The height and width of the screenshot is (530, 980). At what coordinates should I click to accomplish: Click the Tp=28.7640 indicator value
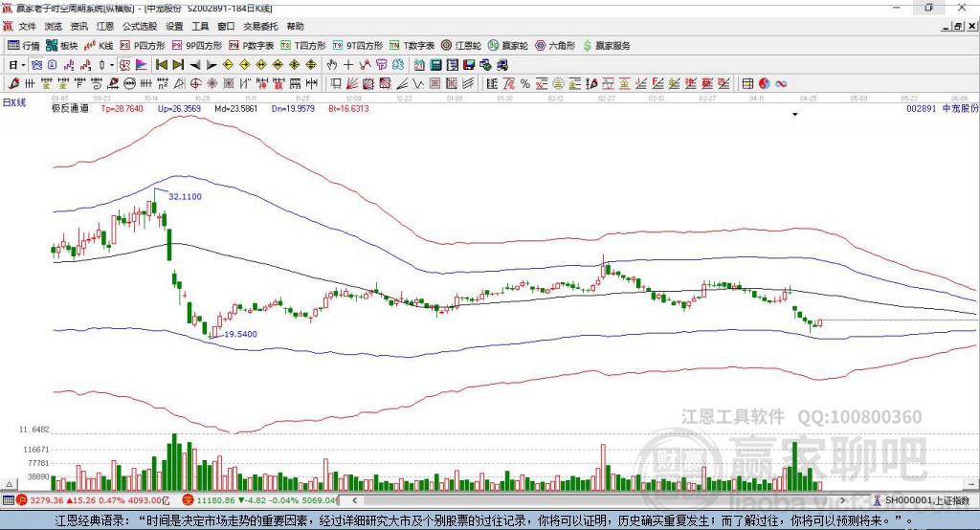tap(122, 108)
